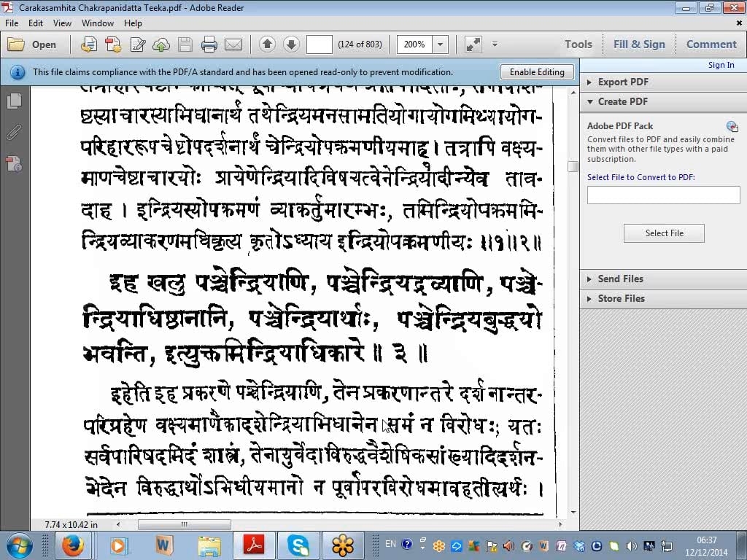Click the Enable Editing button

(x=537, y=72)
